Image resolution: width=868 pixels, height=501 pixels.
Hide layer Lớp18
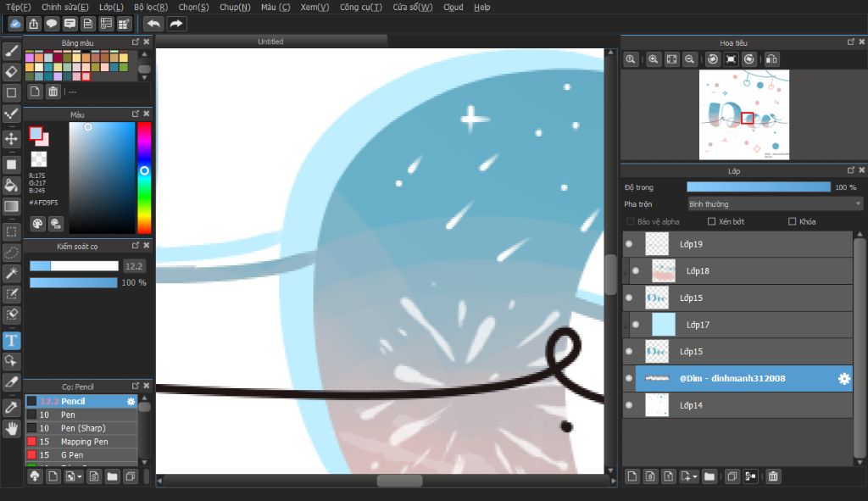pos(636,270)
